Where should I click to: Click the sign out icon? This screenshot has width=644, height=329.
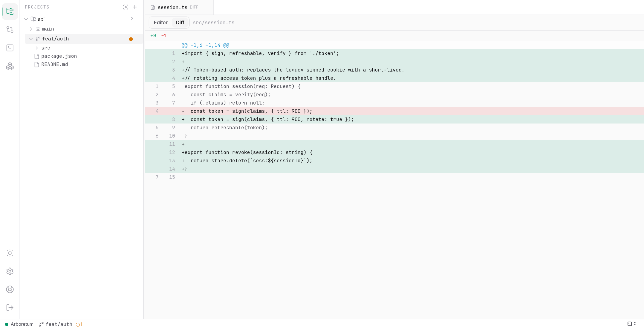[10, 308]
